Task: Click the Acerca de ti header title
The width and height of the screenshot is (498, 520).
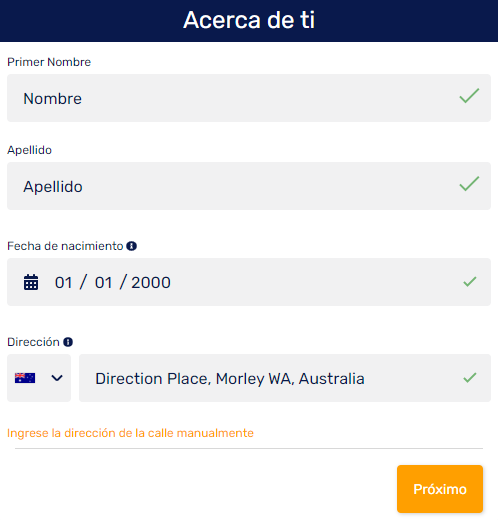Action: point(249,20)
